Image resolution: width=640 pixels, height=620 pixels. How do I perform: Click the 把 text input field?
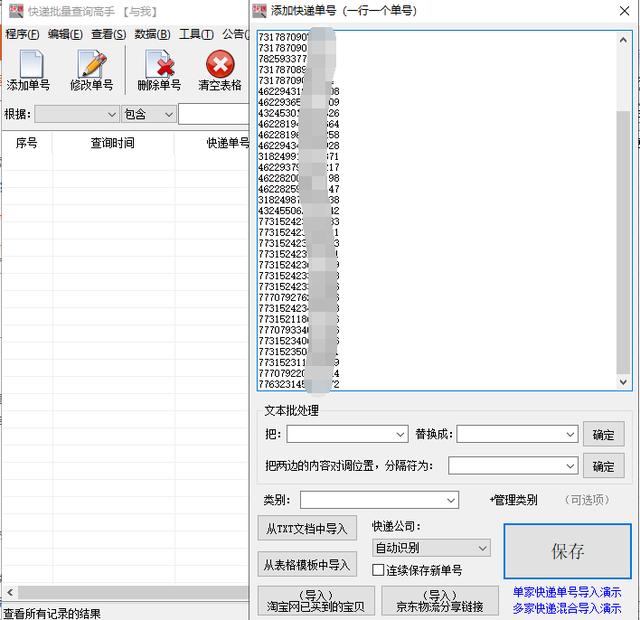[x=346, y=434]
